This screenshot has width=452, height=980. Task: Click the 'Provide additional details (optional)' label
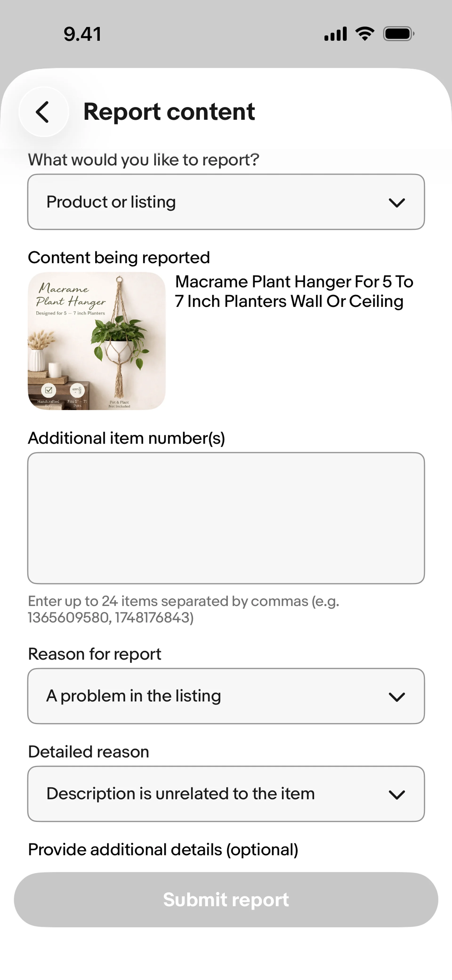163,850
